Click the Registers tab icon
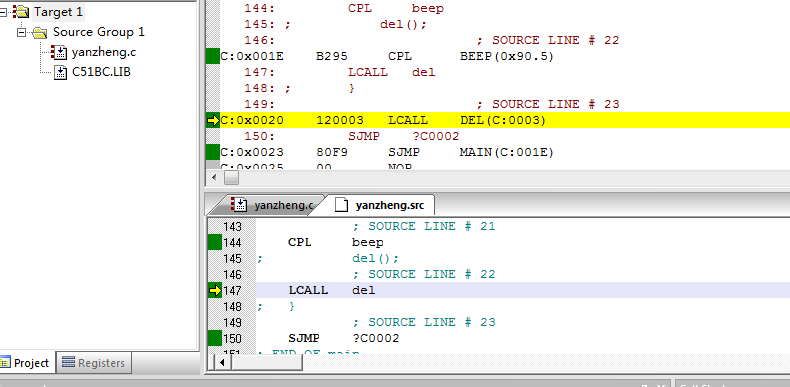This screenshot has height=387, width=790. click(69, 362)
